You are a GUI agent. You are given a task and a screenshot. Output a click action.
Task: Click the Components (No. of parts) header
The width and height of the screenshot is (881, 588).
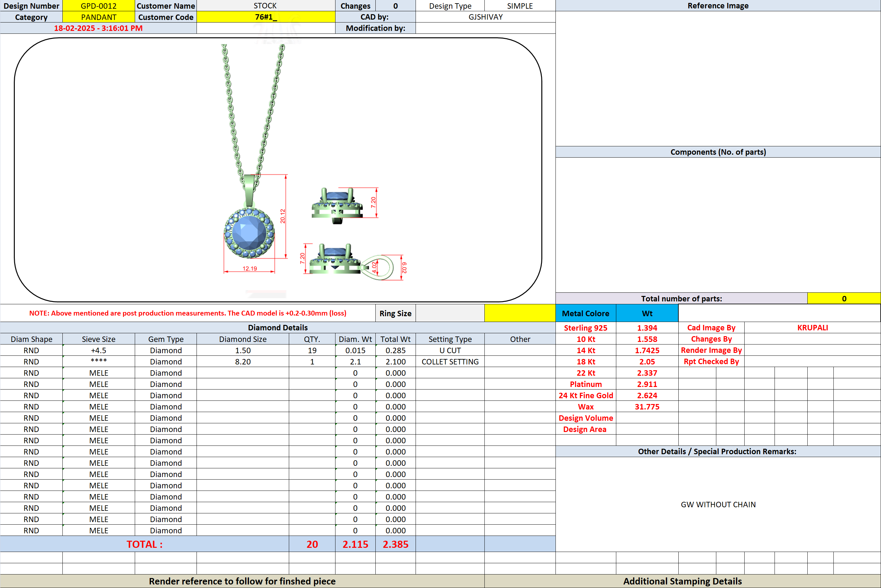pyautogui.click(x=718, y=152)
